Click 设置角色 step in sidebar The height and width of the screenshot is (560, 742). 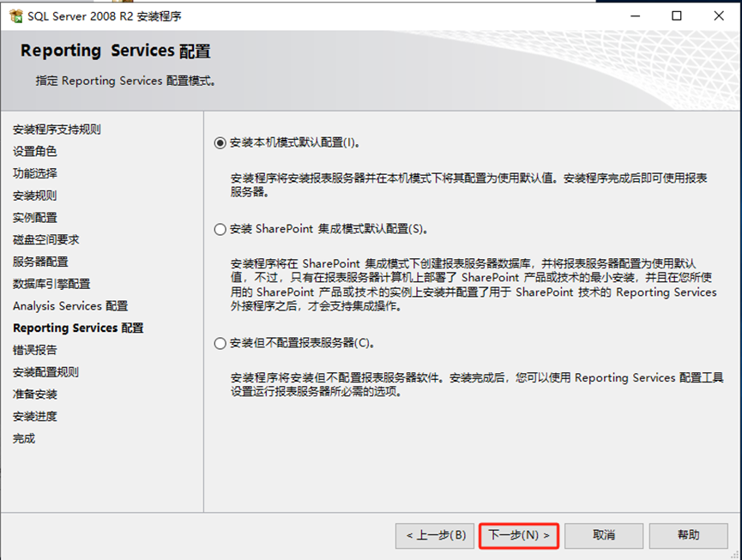click(x=35, y=151)
